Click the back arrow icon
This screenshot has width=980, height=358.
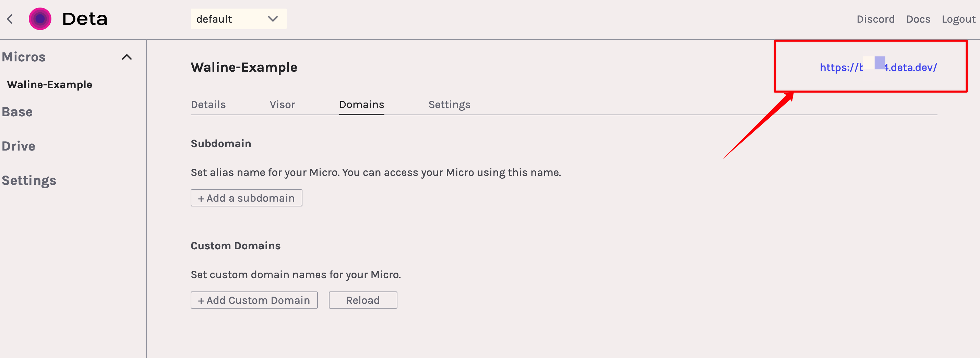tap(10, 19)
